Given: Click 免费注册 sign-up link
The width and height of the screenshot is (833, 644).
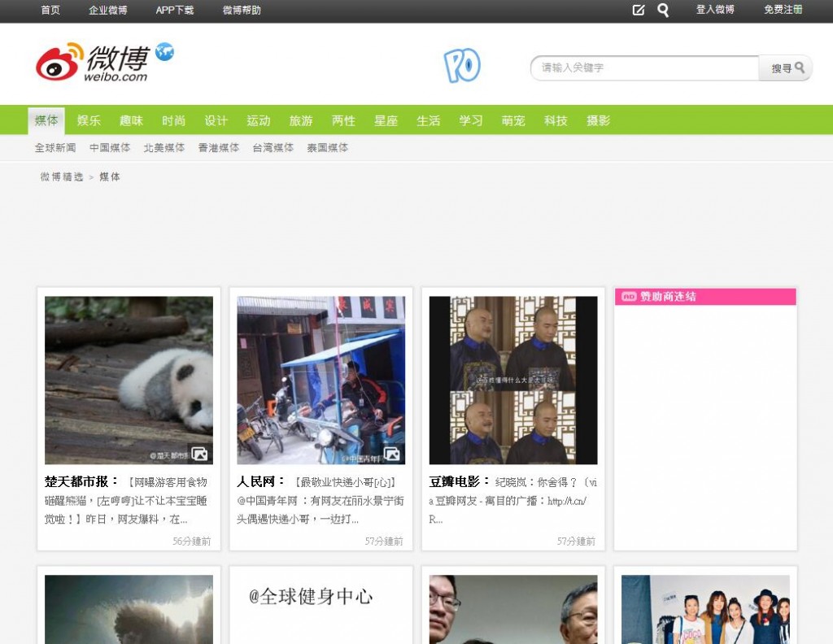Looking at the screenshot, I should coord(783,11).
